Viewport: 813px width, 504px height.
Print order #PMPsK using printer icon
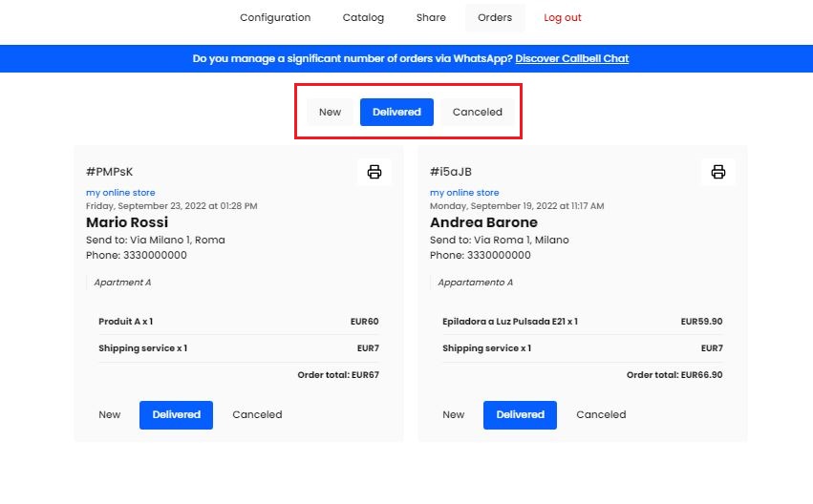coord(374,172)
